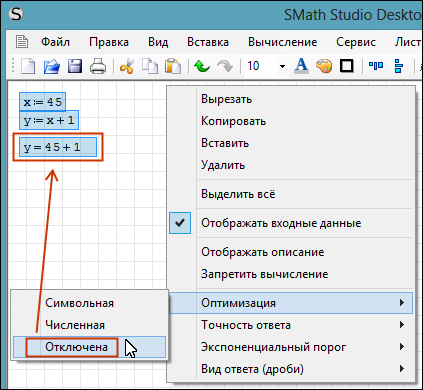Toggle Отображать входные данные checkmark
This screenshot has height=390, width=423.
(x=180, y=223)
